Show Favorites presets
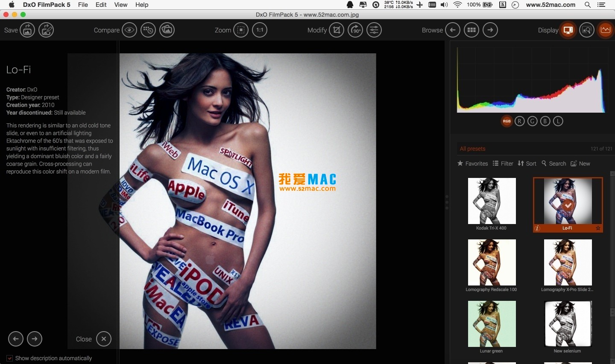 click(x=472, y=163)
